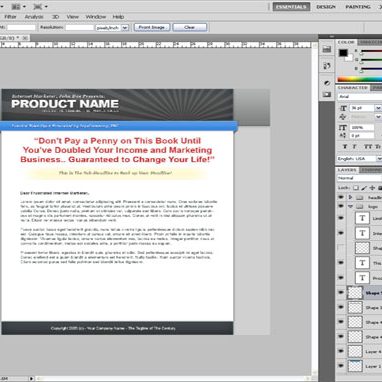Open the Adjustments panel icon
The height and width of the screenshot is (382, 382).
pos(327,83)
